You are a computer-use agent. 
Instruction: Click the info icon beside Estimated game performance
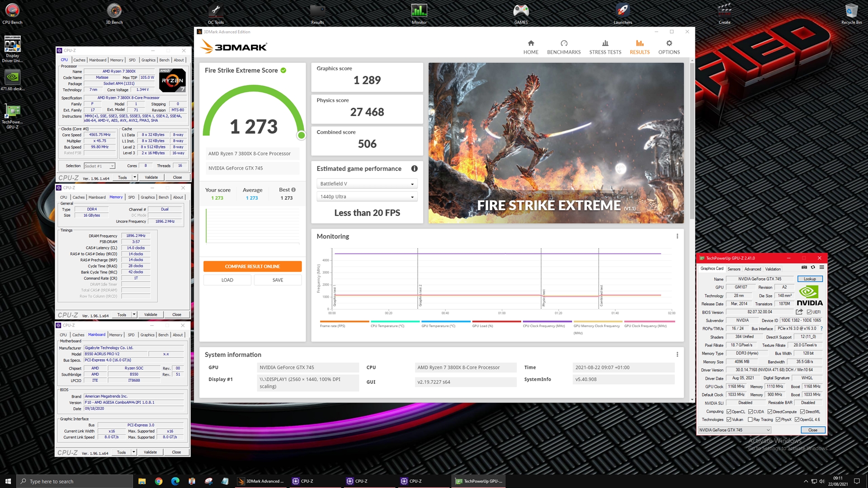pyautogui.click(x=414, y=169)
